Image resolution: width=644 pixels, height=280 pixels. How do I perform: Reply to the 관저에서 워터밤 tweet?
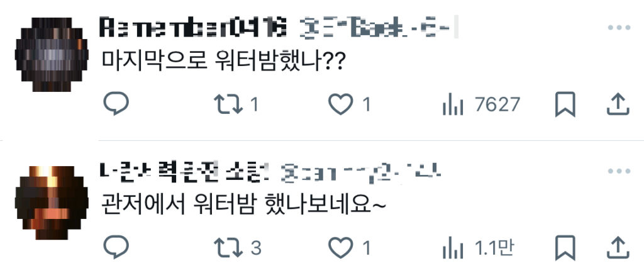116,247
